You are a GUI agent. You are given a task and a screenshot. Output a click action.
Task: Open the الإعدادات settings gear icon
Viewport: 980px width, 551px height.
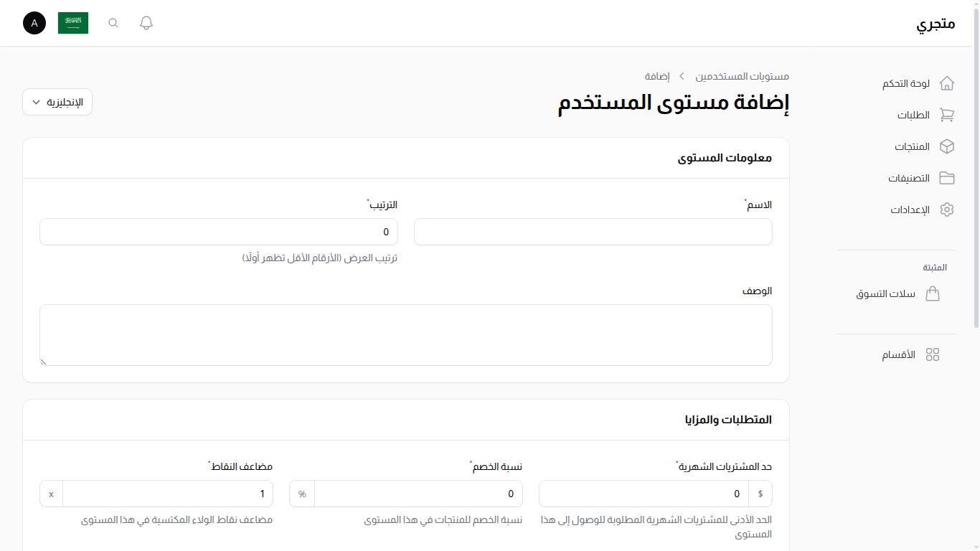click(x=947, y=209)
